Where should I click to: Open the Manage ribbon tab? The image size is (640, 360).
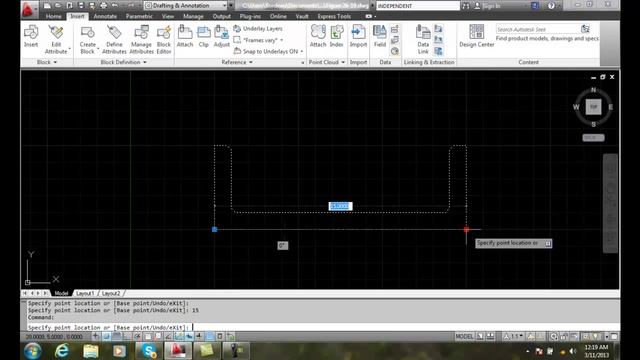(x=193, y=16)
